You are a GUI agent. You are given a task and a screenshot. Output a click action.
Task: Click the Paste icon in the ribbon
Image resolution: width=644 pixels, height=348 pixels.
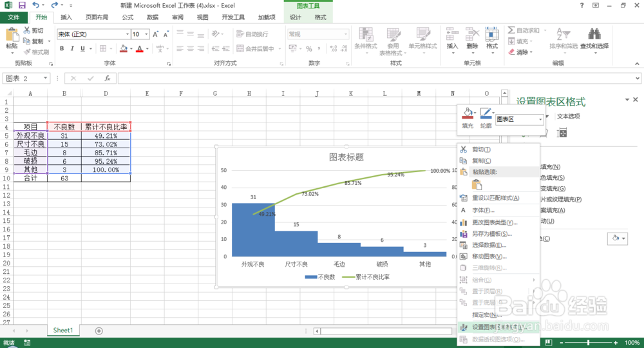pos(12,35)
